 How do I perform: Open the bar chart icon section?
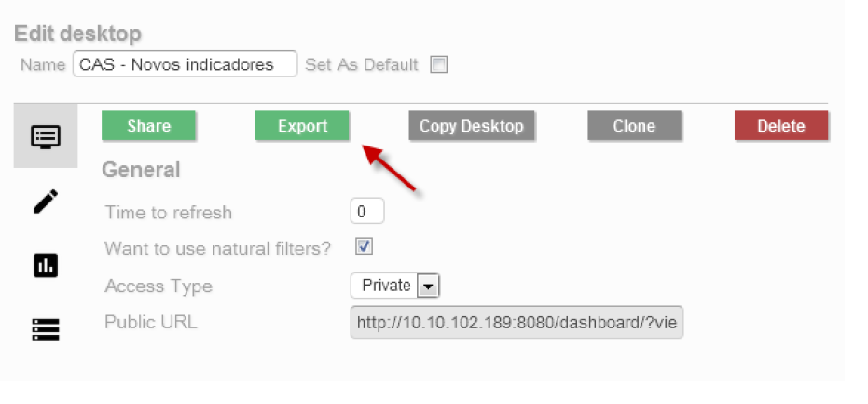[x=45, y=266]
